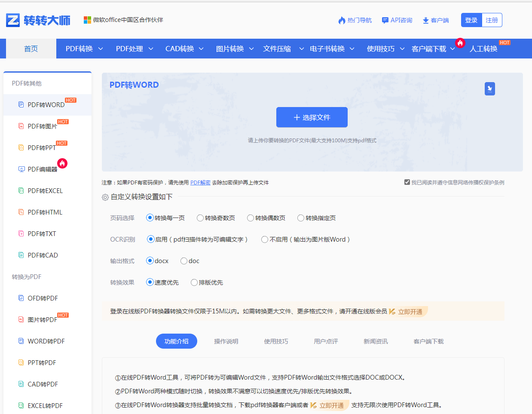Select PDF转图片 tool in the sidebar
Screen dimensions: 532x414
tap(41, 126)
